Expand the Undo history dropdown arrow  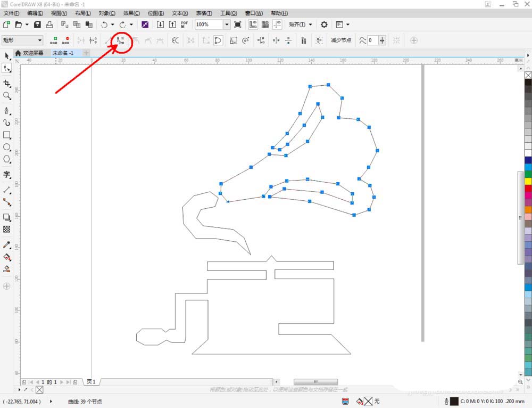pos(113,25)
